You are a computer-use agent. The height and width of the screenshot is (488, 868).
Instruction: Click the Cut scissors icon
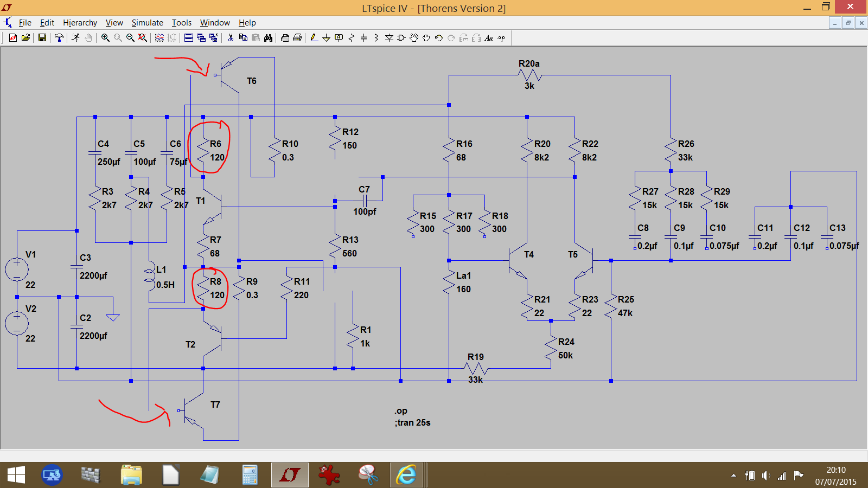231,38
